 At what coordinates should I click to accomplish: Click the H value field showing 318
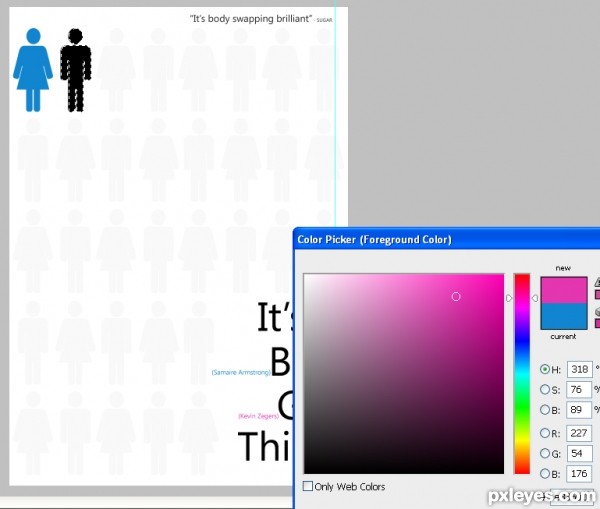coord(579,369)
